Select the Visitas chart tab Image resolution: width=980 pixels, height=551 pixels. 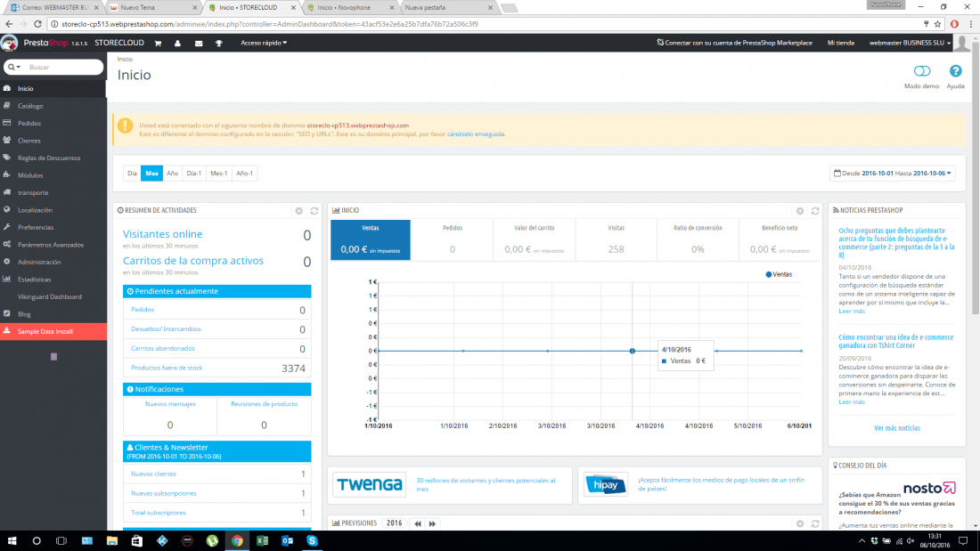click(x=616, y=239)
